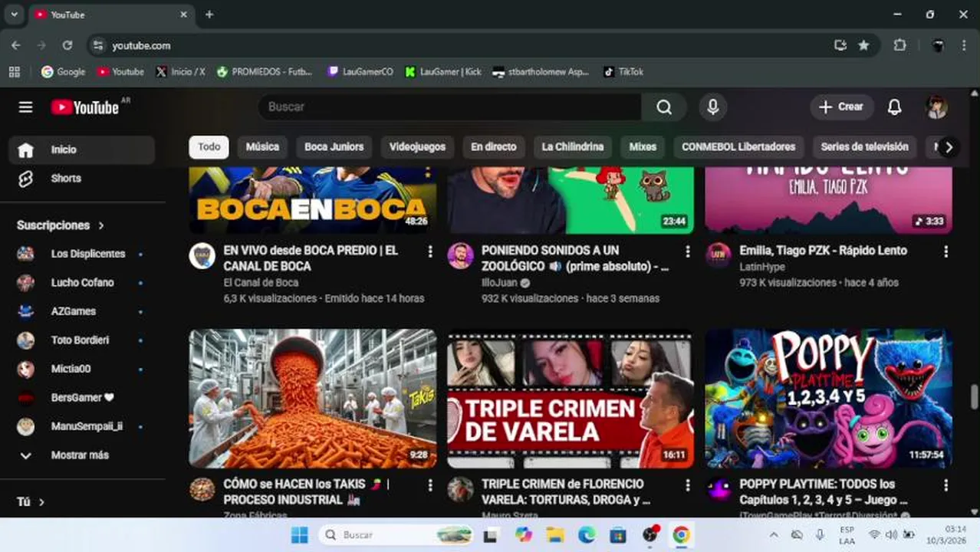Open options for POPPY PLAYTIME video
The image size is (980, 552).
[946, 485]
